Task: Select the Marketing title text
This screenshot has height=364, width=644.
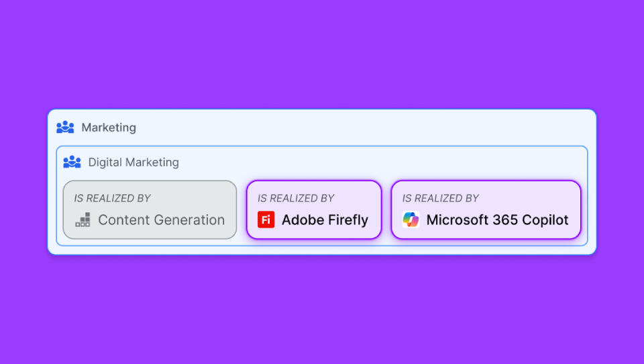Action: [x=109, y=128]
